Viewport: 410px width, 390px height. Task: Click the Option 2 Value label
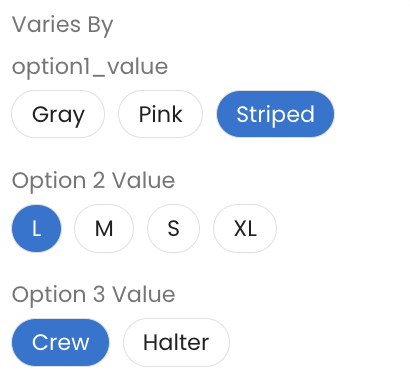click(93, 181)
